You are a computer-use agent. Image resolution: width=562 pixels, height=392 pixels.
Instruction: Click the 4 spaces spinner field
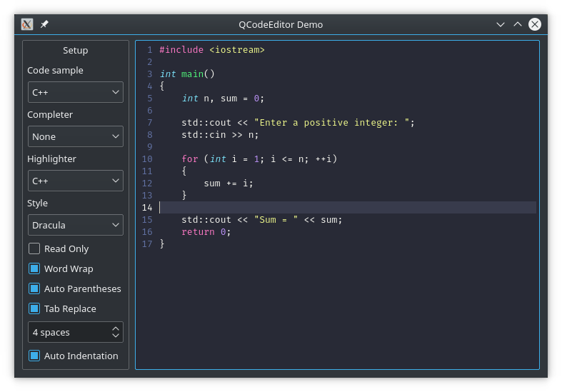click(68, 332)
